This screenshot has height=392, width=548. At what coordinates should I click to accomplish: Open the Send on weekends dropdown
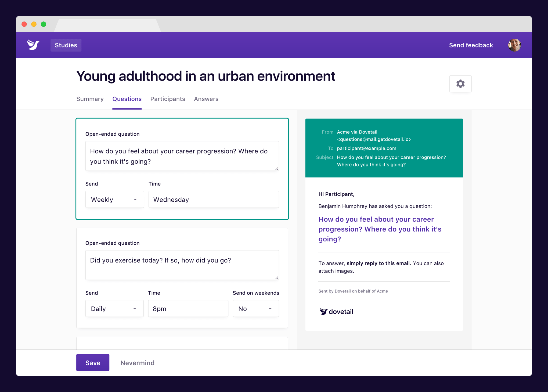click(x=256, y=308)
